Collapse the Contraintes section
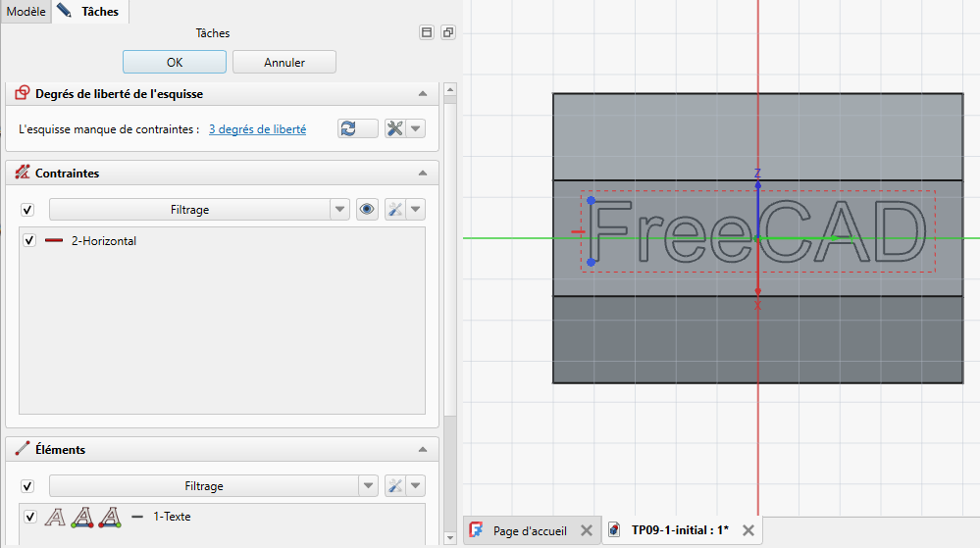980x548 pixels. coord(423,174)
